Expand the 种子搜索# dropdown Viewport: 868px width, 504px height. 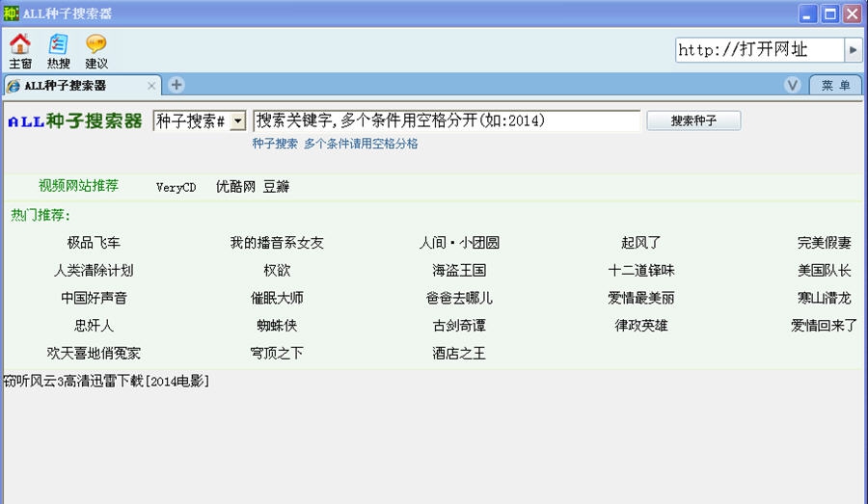pos(237,120)
